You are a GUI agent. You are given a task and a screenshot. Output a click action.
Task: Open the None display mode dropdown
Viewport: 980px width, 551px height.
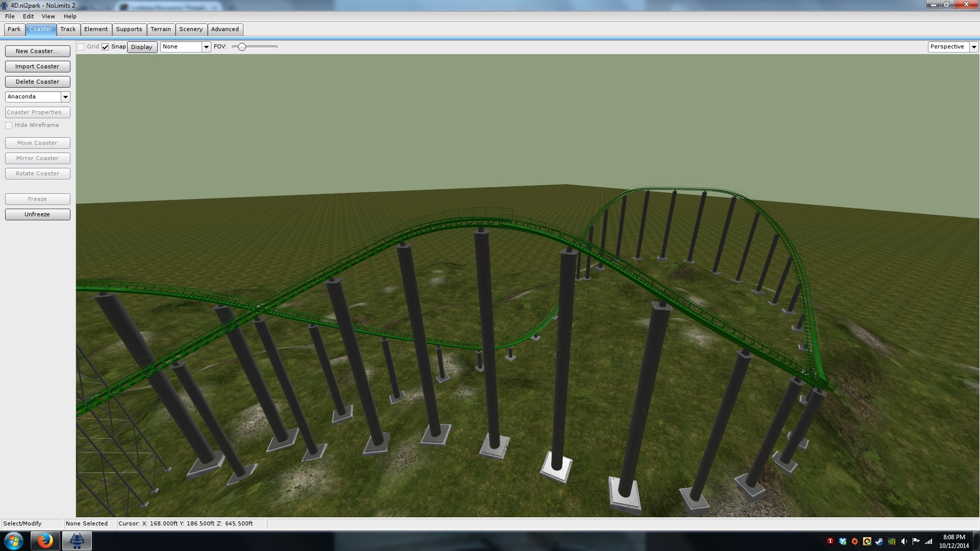coord(206,47)
